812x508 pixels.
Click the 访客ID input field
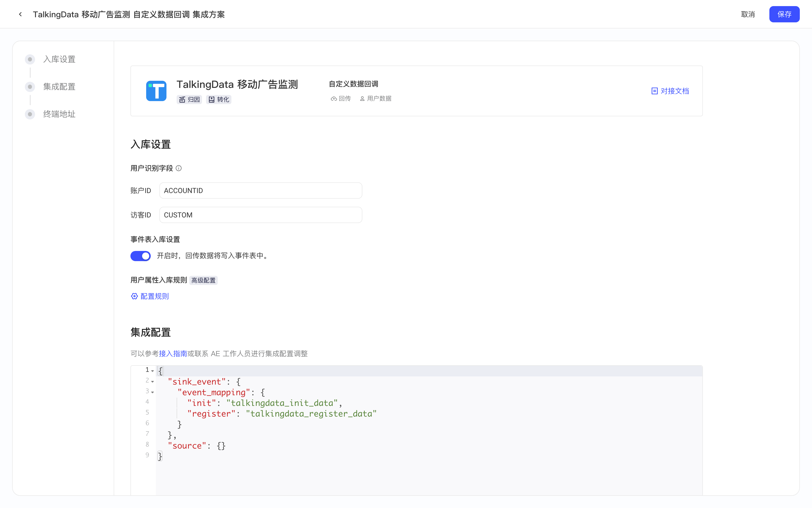click(x=261, y=215)
